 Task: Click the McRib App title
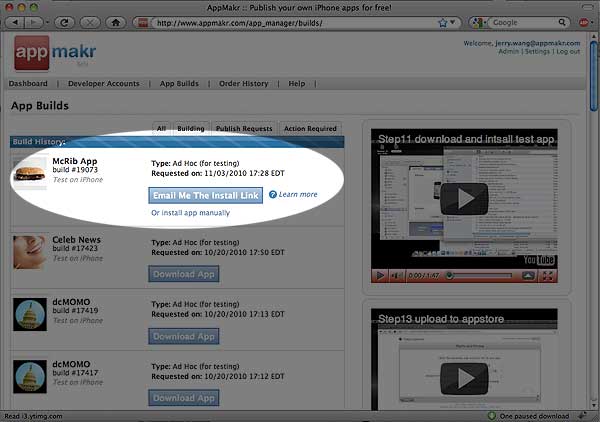(75, 161)
